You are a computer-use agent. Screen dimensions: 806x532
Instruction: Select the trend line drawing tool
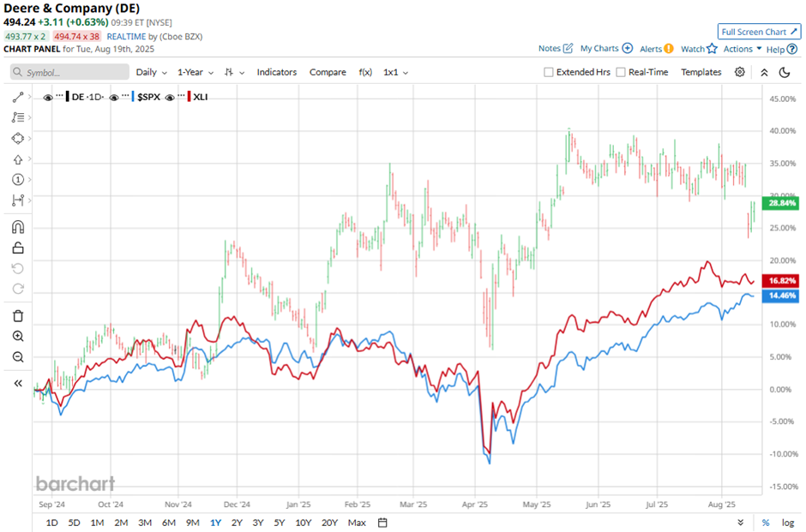click(x=18, y=97)
